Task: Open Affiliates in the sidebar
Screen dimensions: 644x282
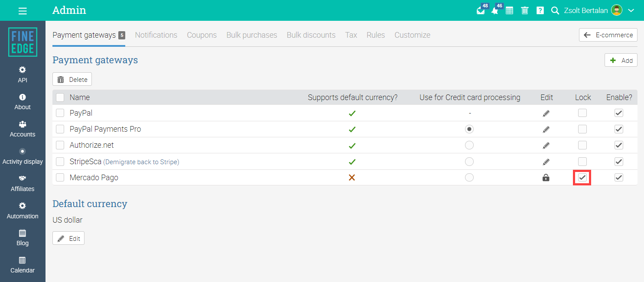Action: point(23,184)
